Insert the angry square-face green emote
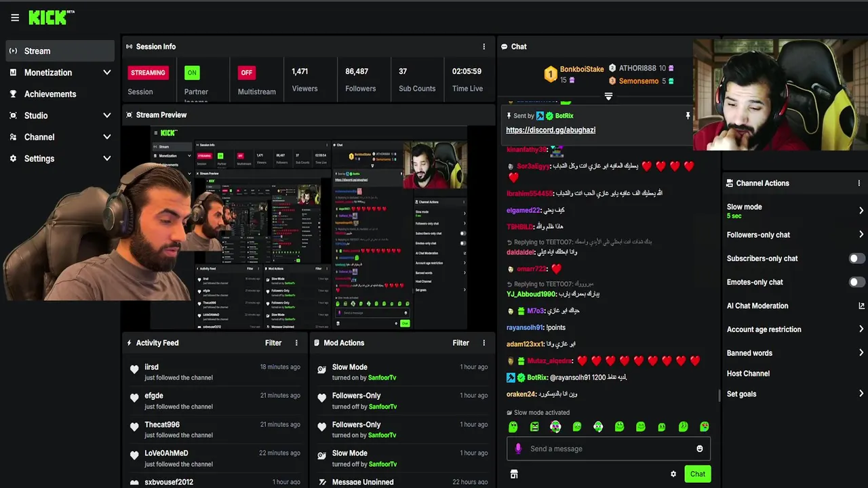 (534, 426)
